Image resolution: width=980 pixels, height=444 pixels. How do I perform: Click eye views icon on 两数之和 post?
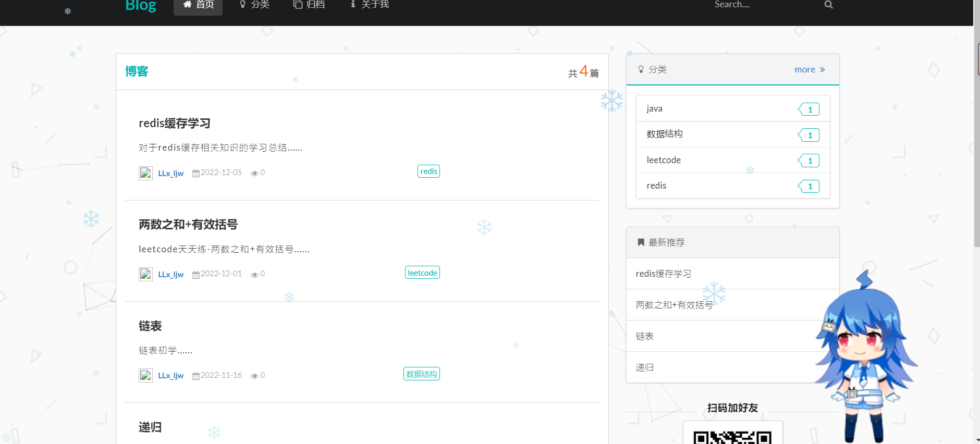click(x=254, y=275)
